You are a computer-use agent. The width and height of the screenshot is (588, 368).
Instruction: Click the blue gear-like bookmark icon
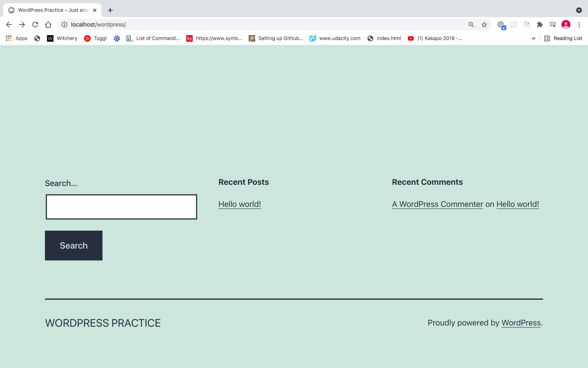pos(117,38)
